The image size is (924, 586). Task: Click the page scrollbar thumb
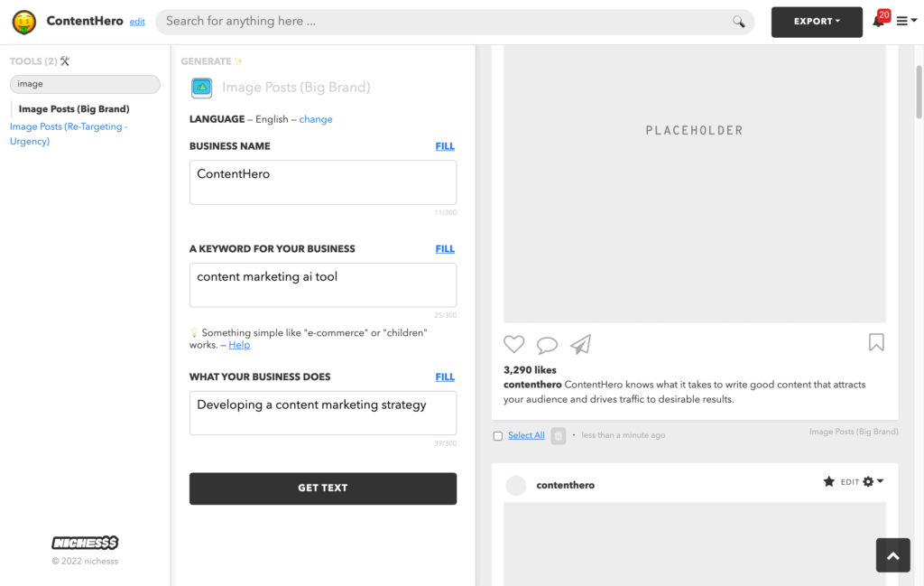tap(919, 92)
